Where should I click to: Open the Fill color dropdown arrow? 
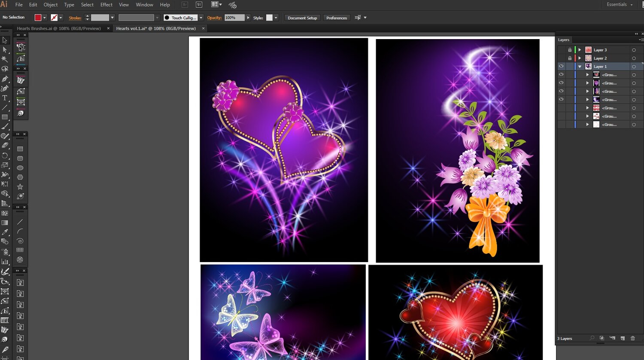(45, 18)
